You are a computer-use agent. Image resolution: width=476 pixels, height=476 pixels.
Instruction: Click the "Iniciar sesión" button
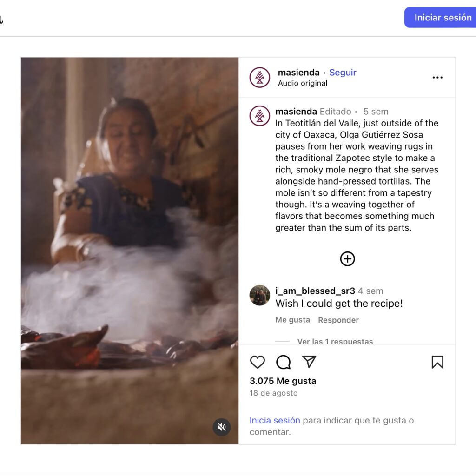[442, 18]
